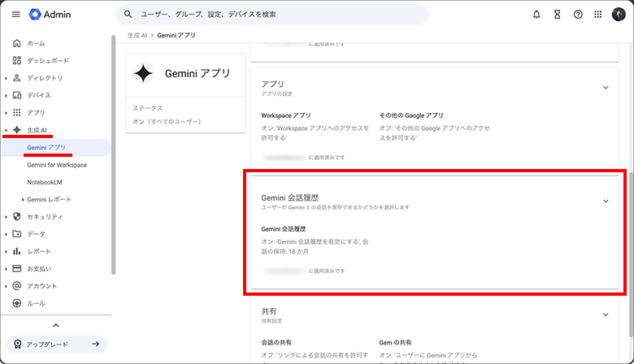Image resolution: width=634 pixels, height=364 pixels.
Task: Click the アップグレード badge icon
Action: pos(17,344)
